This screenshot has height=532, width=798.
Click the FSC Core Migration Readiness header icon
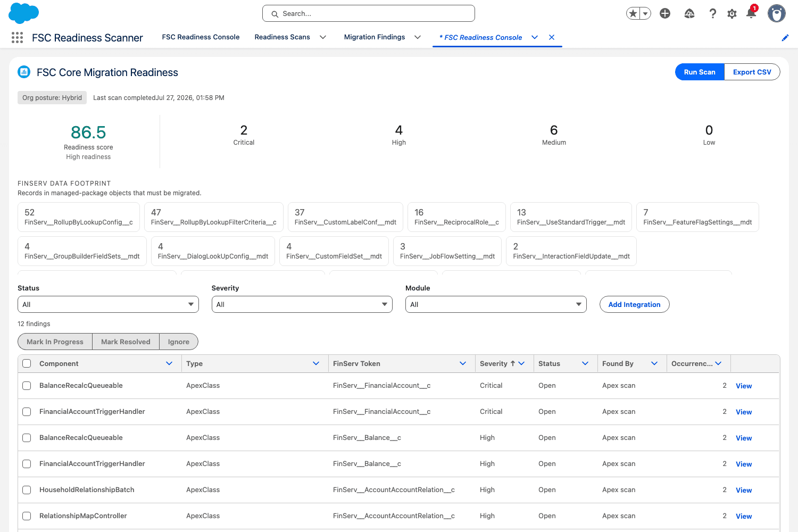tap(24, 72)
